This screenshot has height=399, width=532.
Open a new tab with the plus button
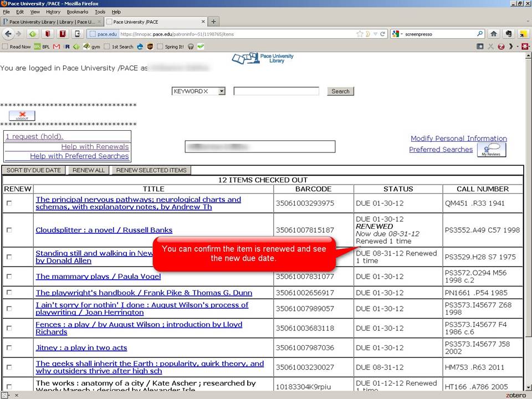213,22
